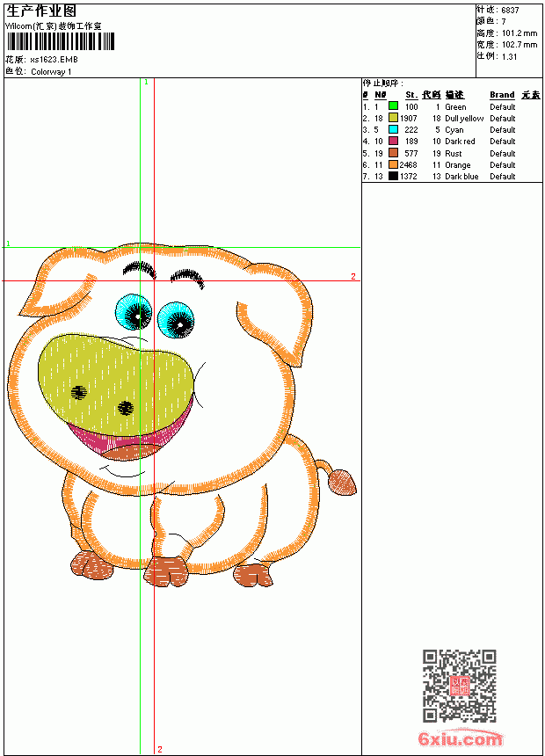Screen dimensions: 545x756
Task: Click the pig's rust-colored tail tip
Action: pos(343,483)
